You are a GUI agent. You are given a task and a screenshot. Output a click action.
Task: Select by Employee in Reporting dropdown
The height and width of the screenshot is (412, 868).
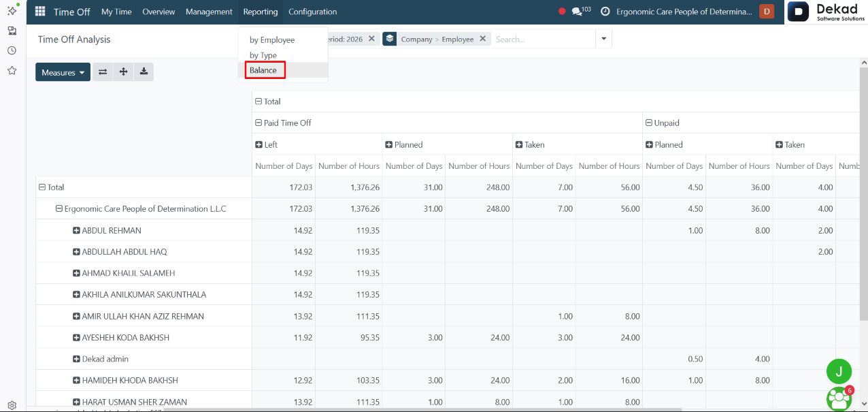coord(283,40)
